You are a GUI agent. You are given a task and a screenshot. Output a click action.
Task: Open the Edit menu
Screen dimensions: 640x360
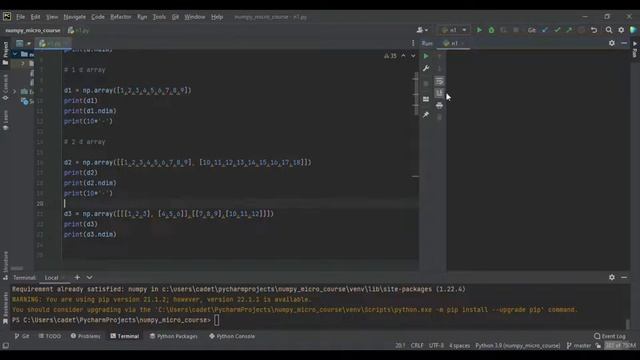tap(36, 17)
